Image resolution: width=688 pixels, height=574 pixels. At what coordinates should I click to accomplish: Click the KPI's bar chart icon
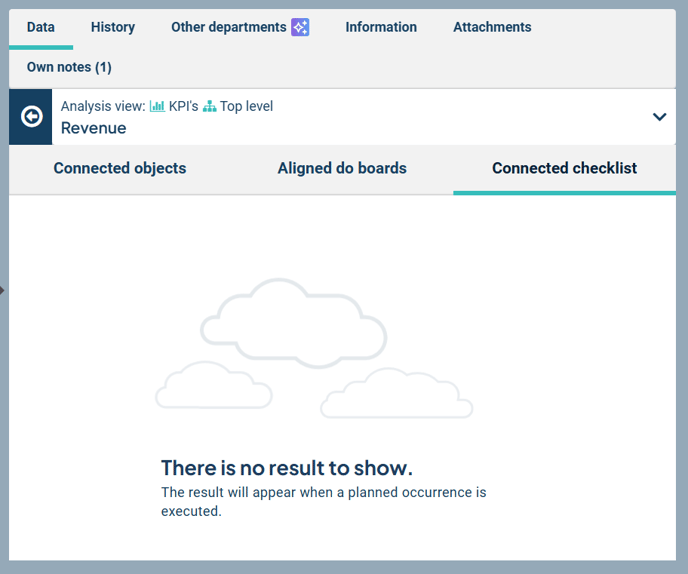pyautogui.click(x=157, y=106)
